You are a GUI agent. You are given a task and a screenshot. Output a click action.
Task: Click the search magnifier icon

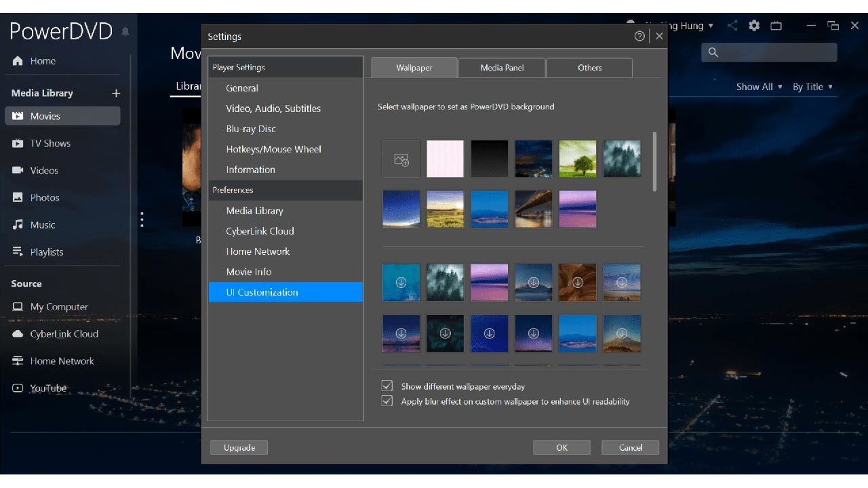(x=713, y=52)
